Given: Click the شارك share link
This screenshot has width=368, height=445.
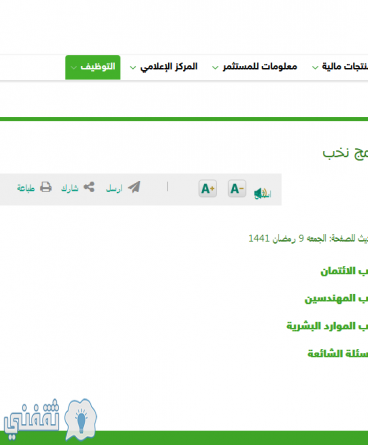Looking at the screenshot, I should point(69,188).
